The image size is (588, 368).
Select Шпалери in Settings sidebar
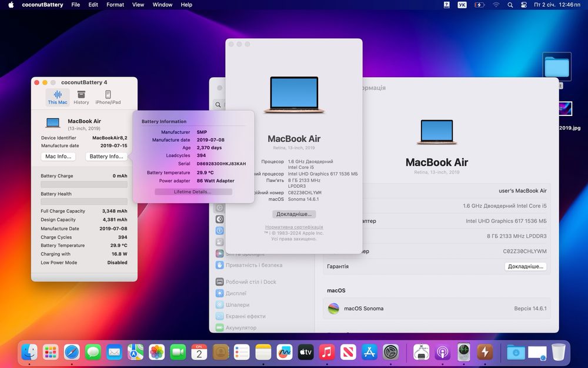[232, 305]
